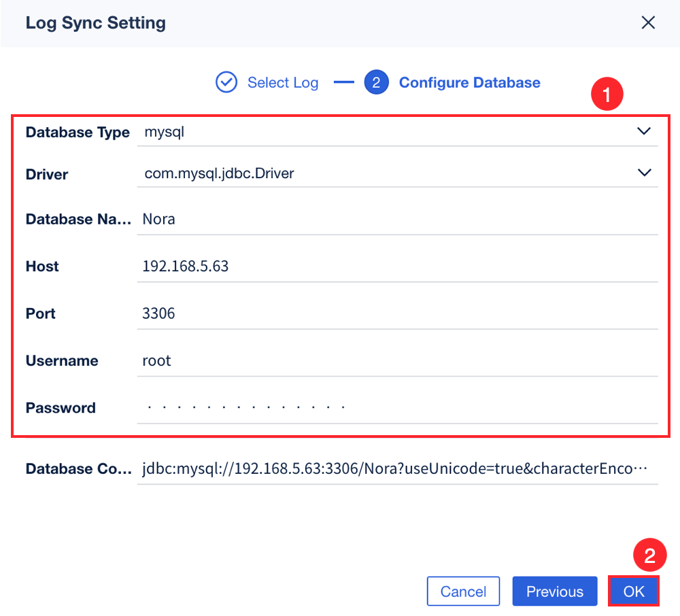Click the close X icon
Screen dimensions: 680x616
tap(648, 22)
